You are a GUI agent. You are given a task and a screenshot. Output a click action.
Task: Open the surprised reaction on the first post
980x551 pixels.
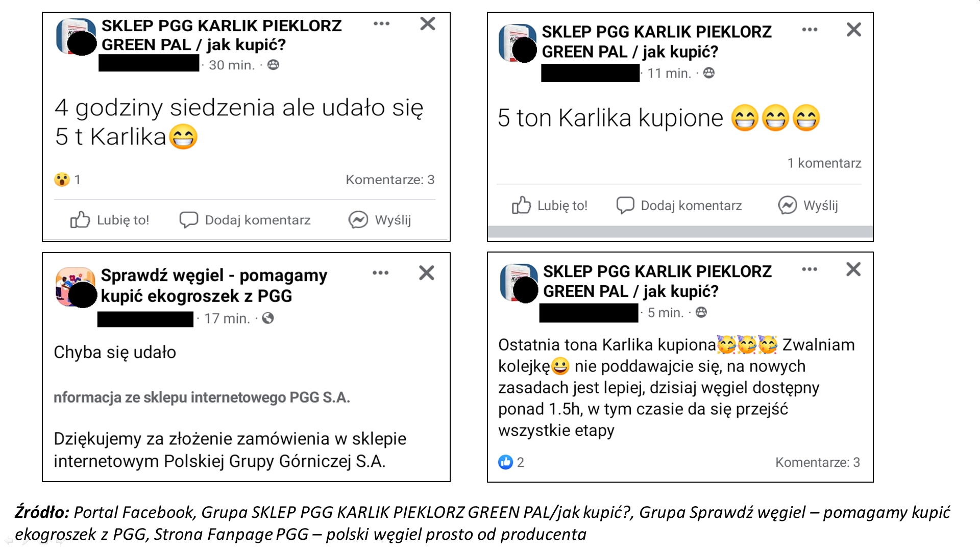67,180
